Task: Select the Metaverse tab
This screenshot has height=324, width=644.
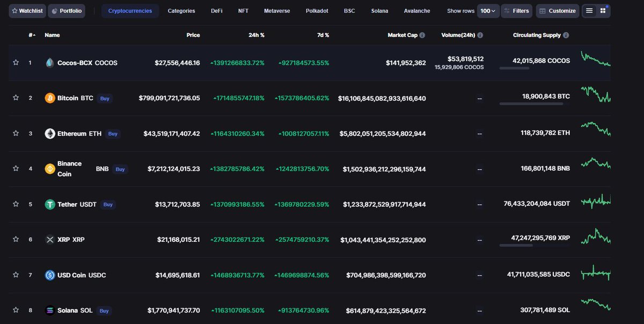Action: pyautogui.click(x=277, y=11)
